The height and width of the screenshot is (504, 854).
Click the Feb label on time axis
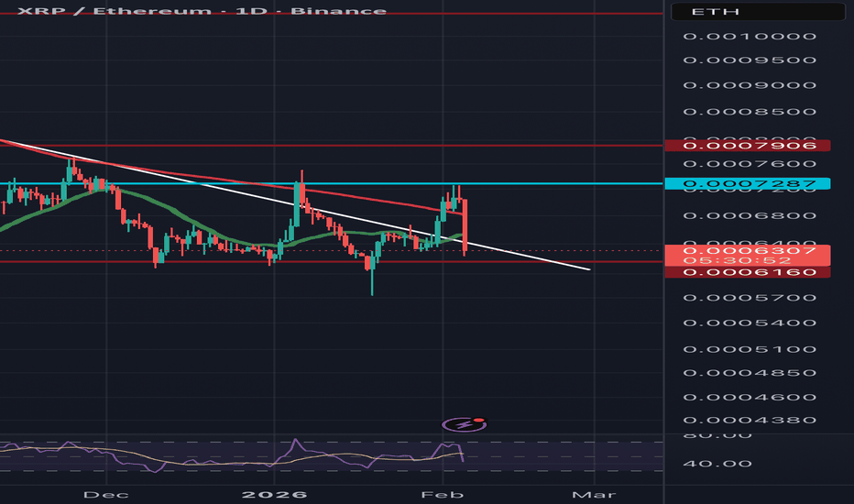coord(443,495)
